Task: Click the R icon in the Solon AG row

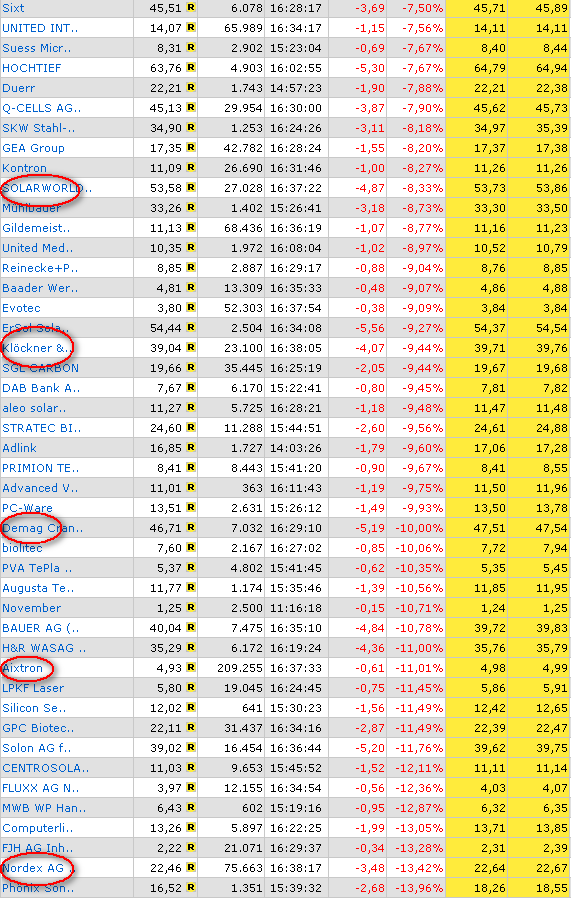Action: 191,748
